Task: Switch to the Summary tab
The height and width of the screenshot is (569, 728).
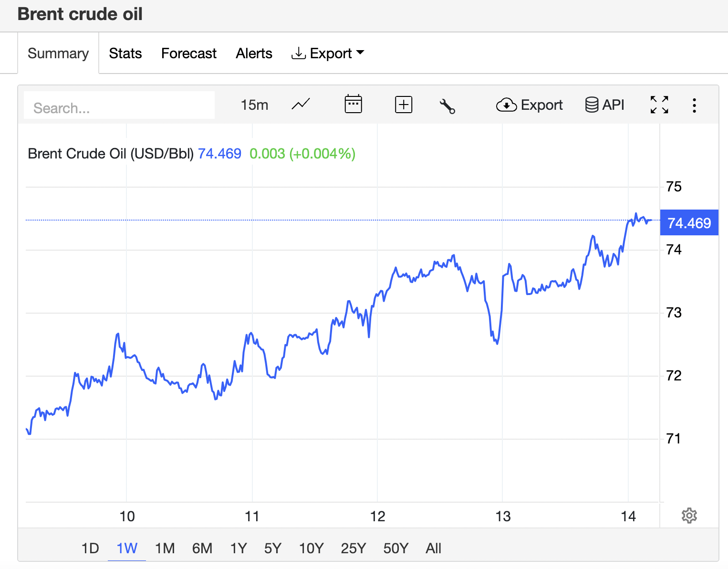Action: click(58, 53)
